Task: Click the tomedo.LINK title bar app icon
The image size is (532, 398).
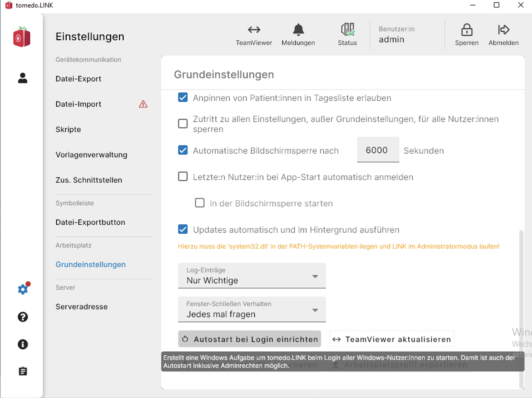Action: pos(9,5)
